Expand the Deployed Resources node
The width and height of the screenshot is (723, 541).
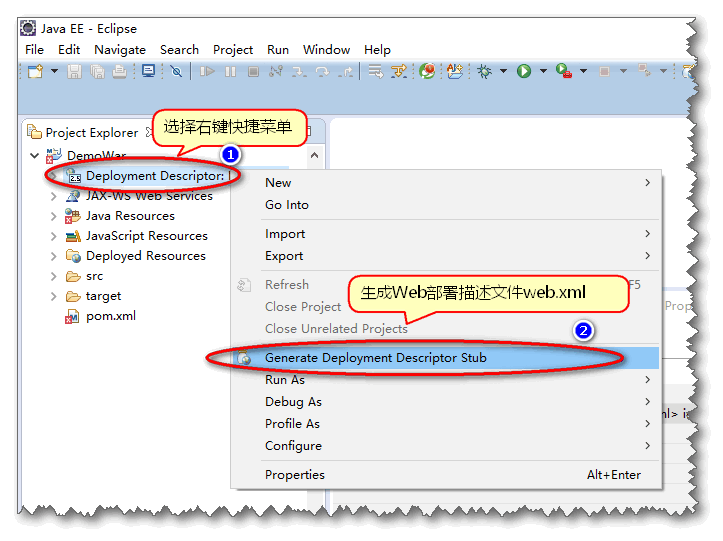pyautogui.click(x=53, y=256)
